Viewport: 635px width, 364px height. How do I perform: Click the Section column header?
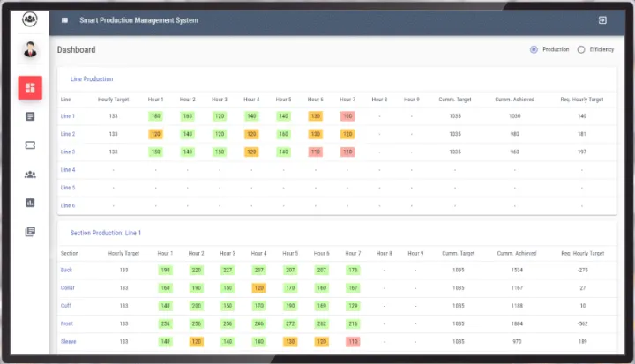[70, 254]
